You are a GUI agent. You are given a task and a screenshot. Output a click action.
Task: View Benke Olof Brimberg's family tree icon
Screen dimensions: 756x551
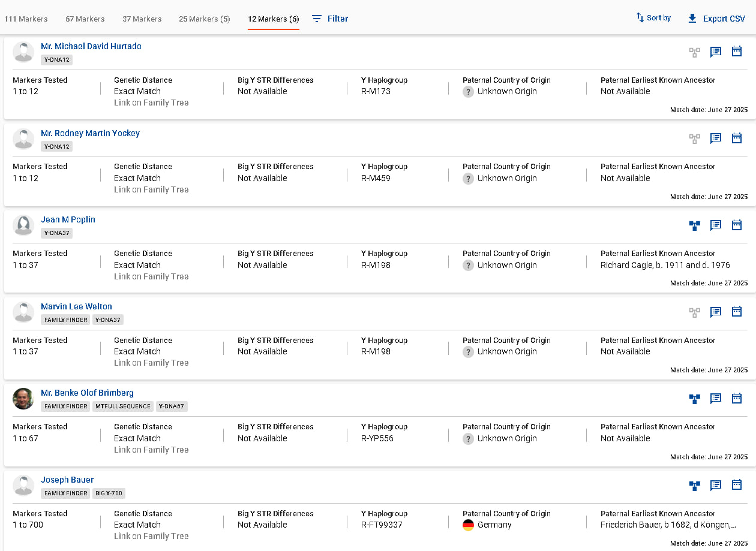coord(694,399)
